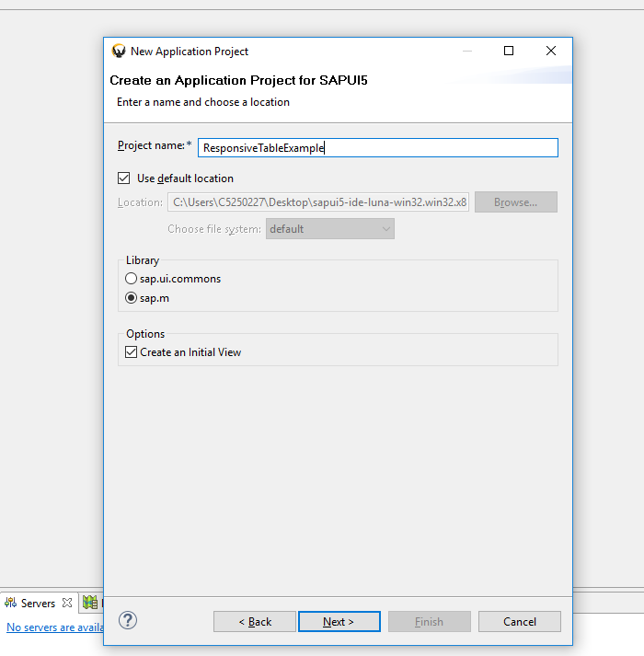Click the tab icon next to Servers
The height and width of the screenshot is (656, 644).
point(90,603)
